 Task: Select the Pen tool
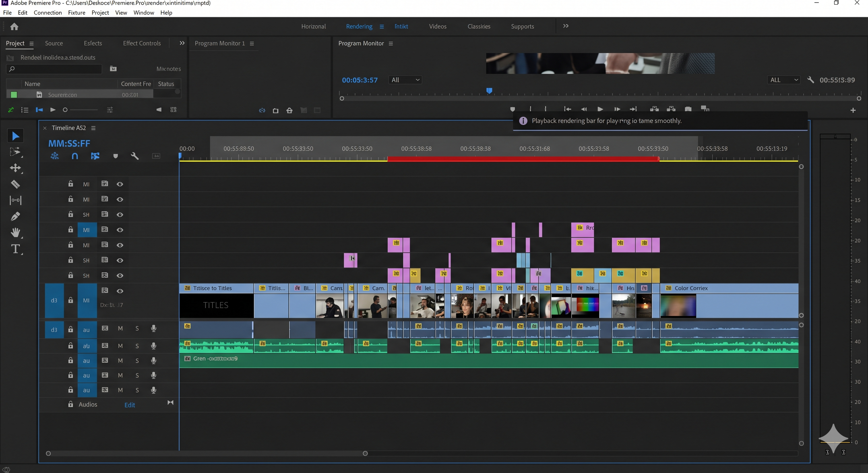click(x=15, y=216)
